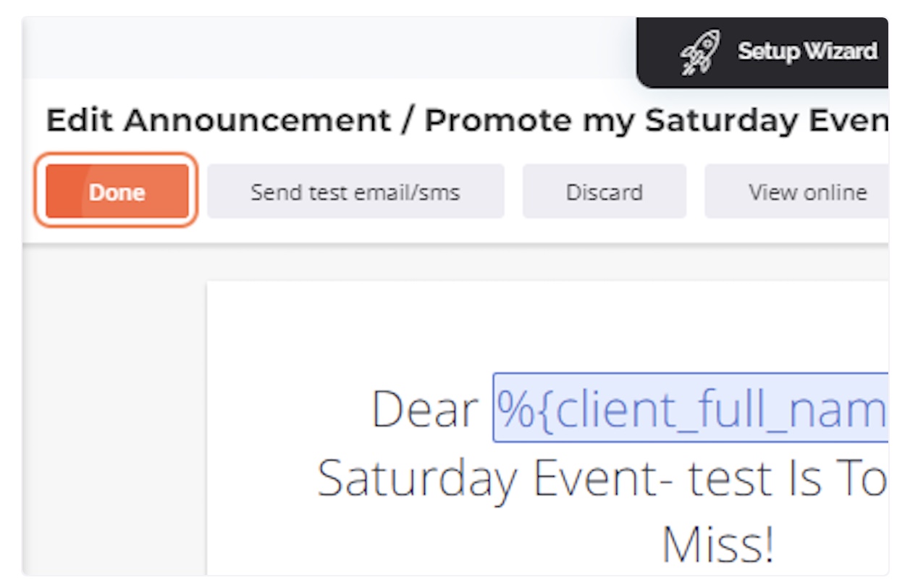Open the View online preview
This screenshot has height=588, width=918.
pyautogui.click(x=796, y=191)
